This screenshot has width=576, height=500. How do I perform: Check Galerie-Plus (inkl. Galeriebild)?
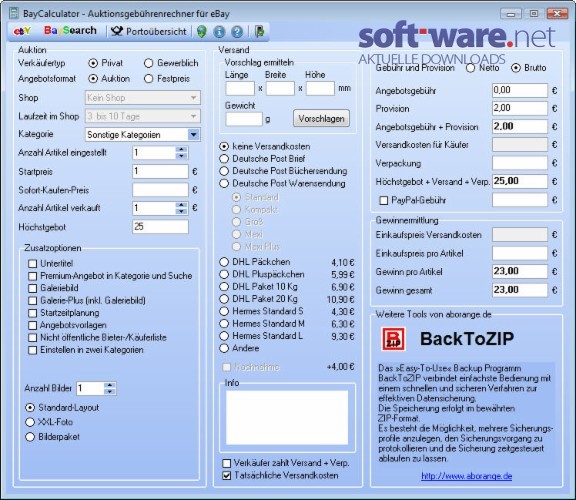click(x=33, y=301)
